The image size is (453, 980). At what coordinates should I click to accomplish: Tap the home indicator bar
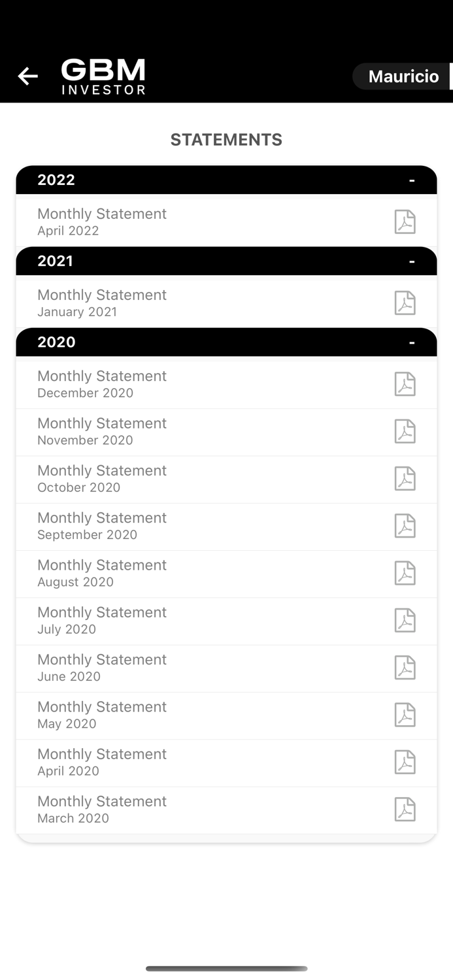(226, 968)
